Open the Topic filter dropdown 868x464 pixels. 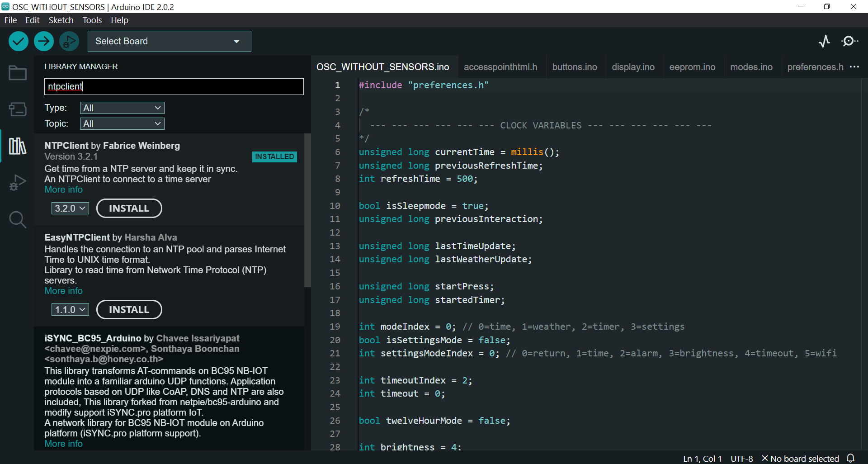pos(122,123)
